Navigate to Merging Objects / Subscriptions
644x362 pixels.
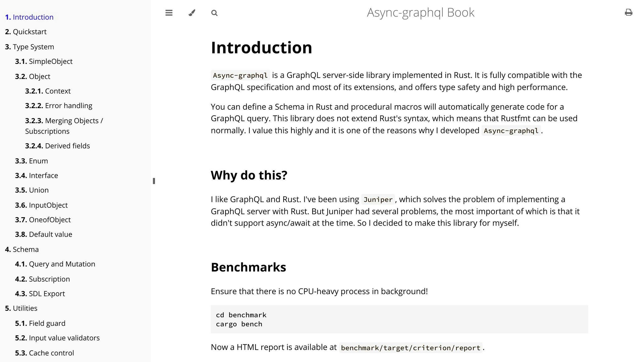point(64,120)
